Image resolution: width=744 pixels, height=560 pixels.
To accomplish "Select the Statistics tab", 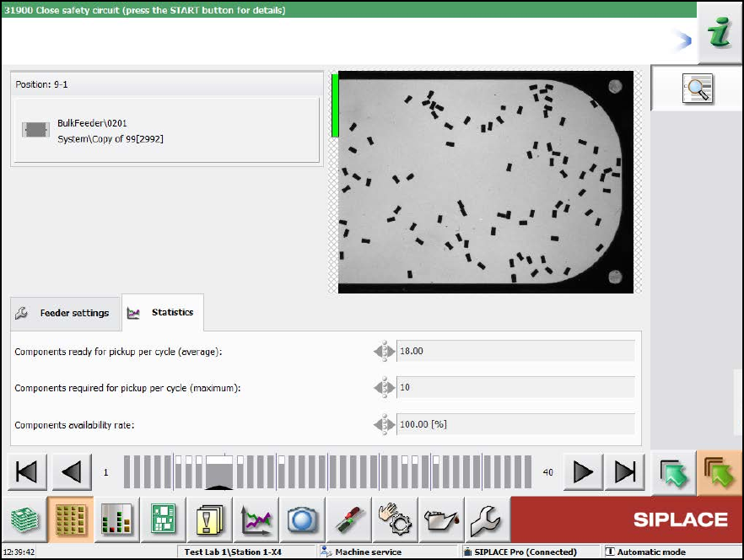I will [163, 312].
